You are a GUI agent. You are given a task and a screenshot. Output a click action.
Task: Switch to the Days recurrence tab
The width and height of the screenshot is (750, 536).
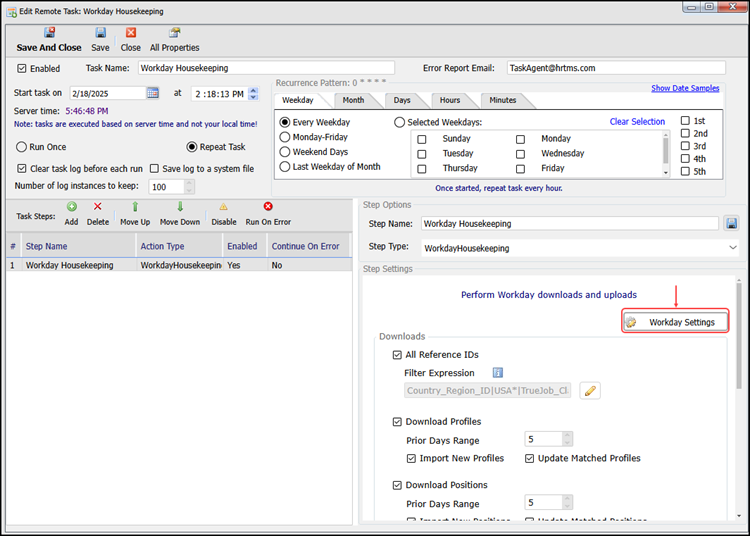402,100
